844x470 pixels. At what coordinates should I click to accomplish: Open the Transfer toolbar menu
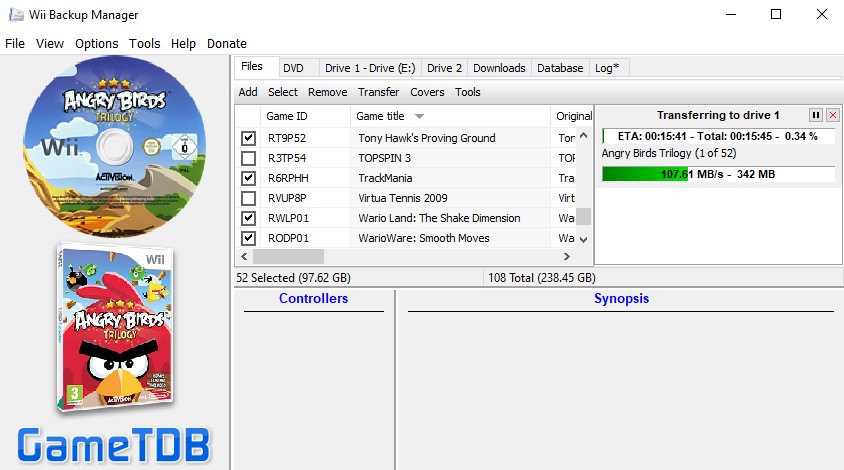coord(379,92)
